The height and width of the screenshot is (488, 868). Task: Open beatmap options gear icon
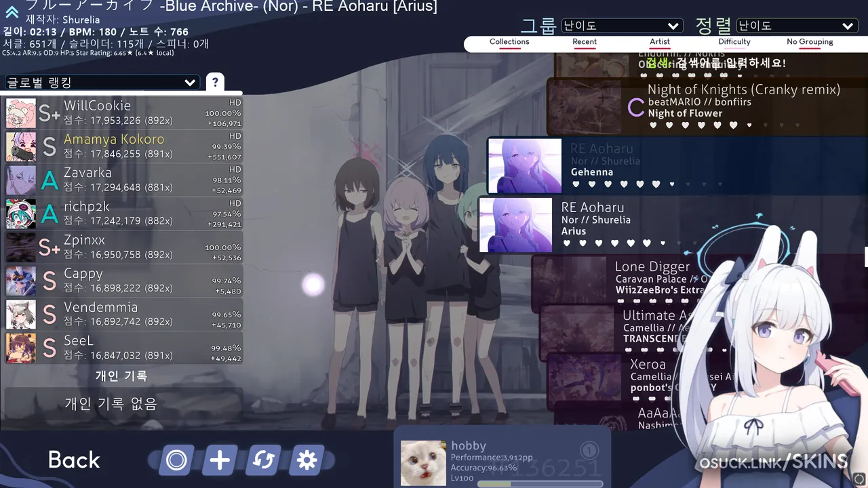307,460
